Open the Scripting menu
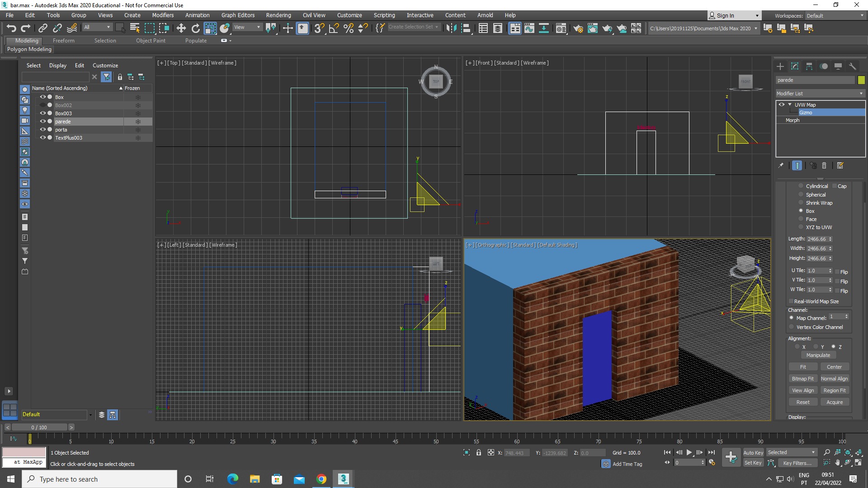868x488 pixels. [384, 15]
